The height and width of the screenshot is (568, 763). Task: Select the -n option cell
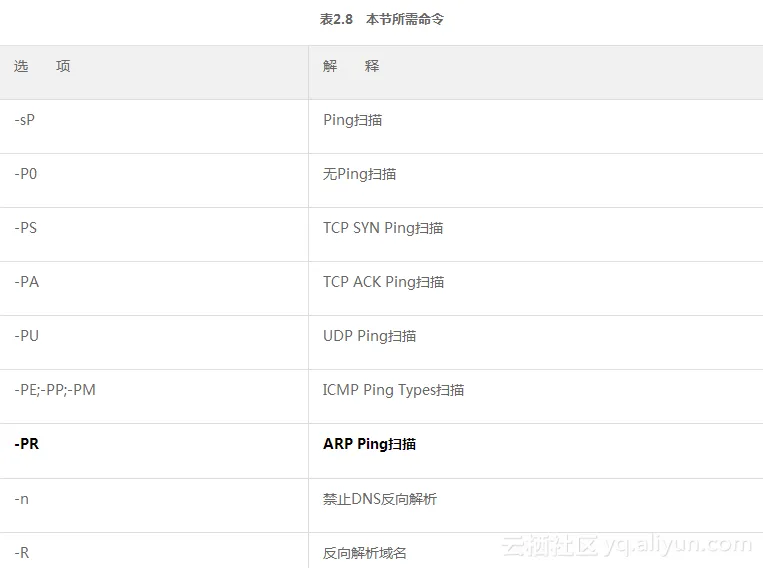tap(22, 498)
